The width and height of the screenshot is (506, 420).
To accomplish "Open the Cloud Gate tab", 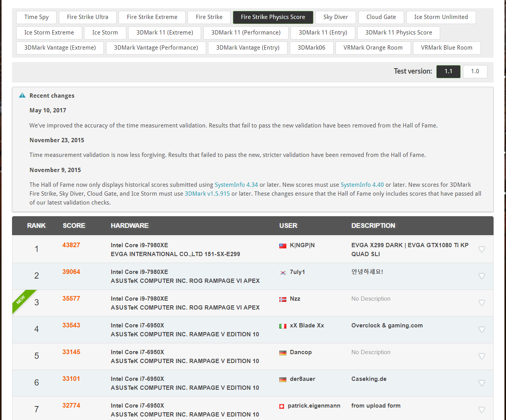I will [381, 17].
